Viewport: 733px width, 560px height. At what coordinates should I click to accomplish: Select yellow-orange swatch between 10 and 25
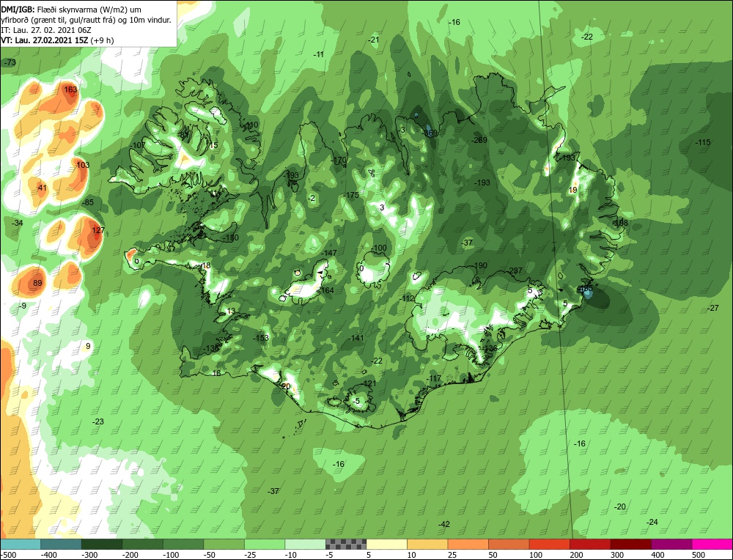427,544
